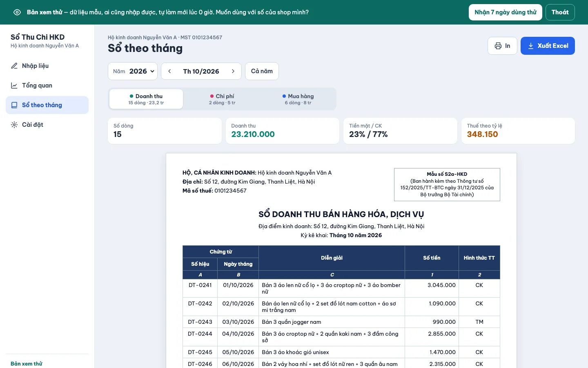Click the Thoát button
The width and height of the screenshot is (588, 368).
[560, 12]
